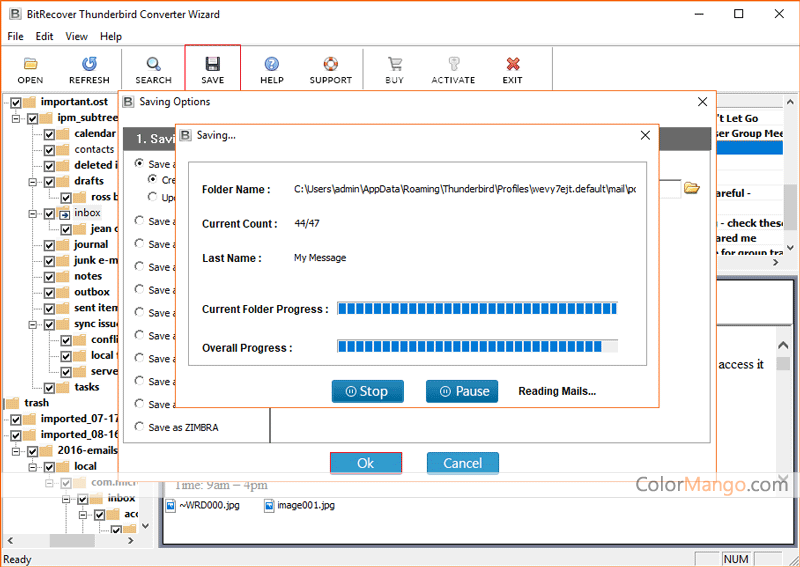Image resolution: width=800 pixels, height=567 pixels.
Task: Click the browse folder icon in Saving Options
Action: coord(691,188)
